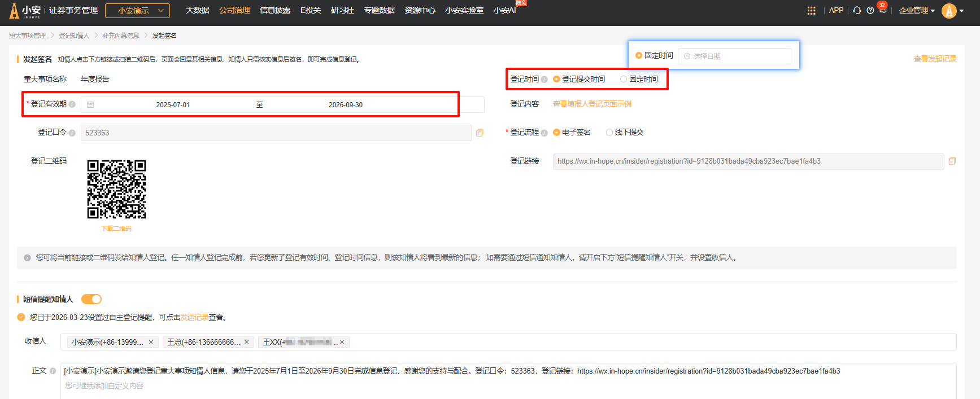Click the registration QR code image

click(116, 189)
